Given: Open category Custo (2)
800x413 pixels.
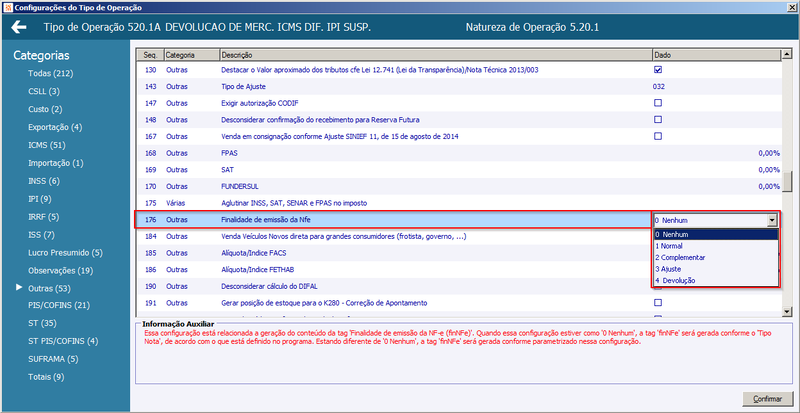Looking at the screenshot, I should (45, 109).
